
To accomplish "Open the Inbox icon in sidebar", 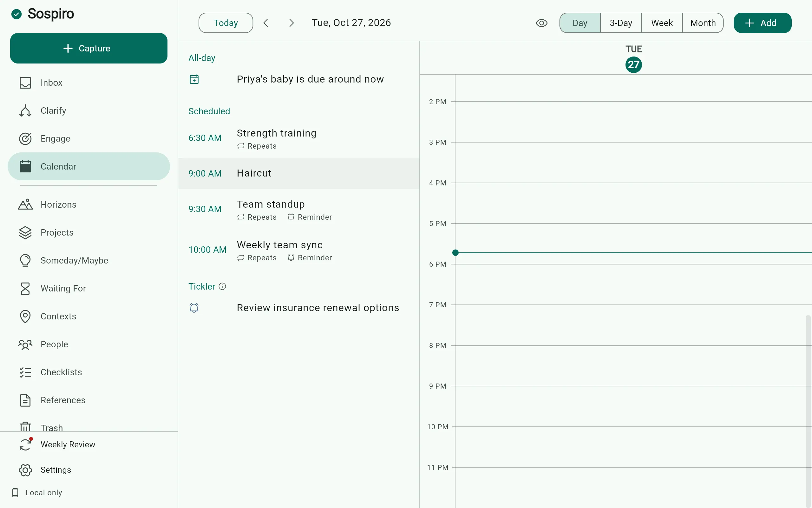I will pyautogui.click(x=25, y=83).
